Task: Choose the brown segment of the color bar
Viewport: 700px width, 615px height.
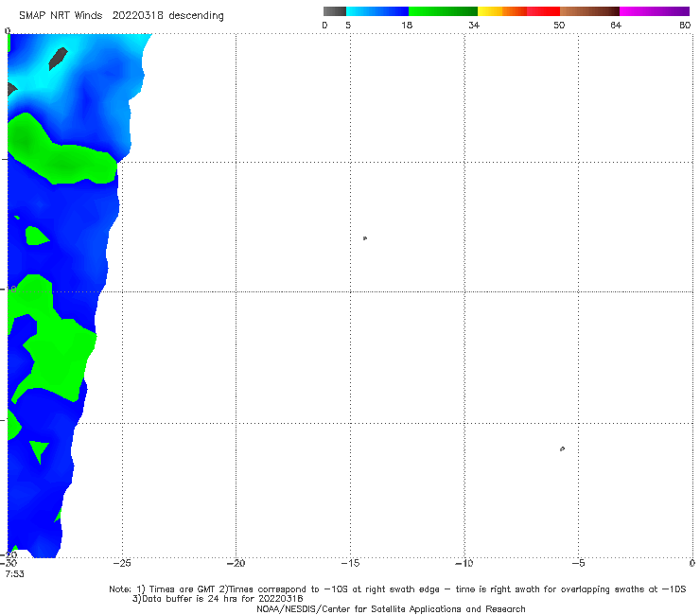Action: click(589, 11)
